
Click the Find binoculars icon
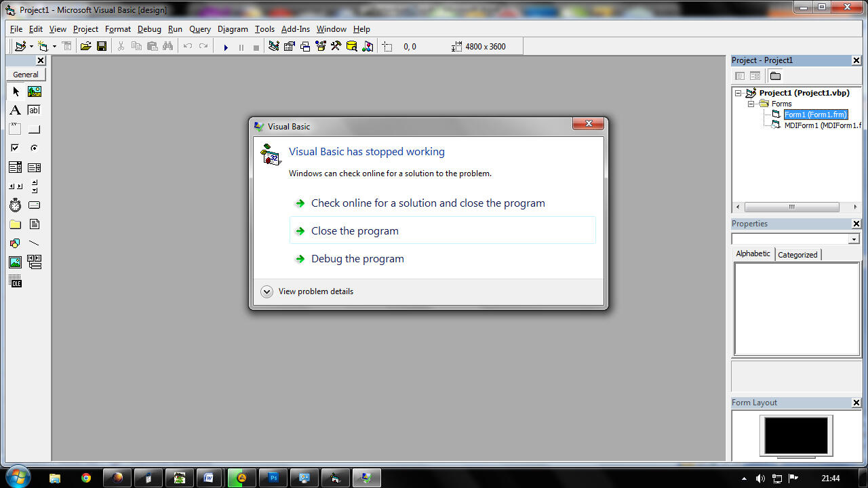(167, 46)
